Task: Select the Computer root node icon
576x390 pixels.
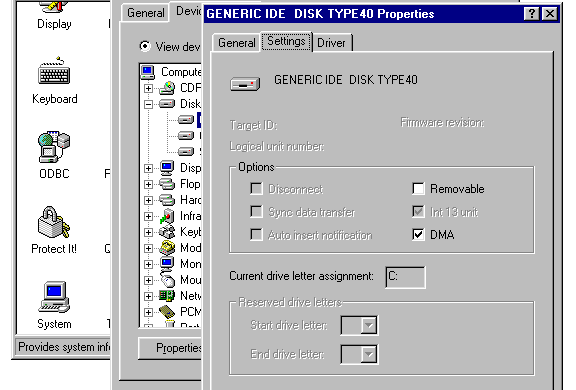Action: [148, 72]
